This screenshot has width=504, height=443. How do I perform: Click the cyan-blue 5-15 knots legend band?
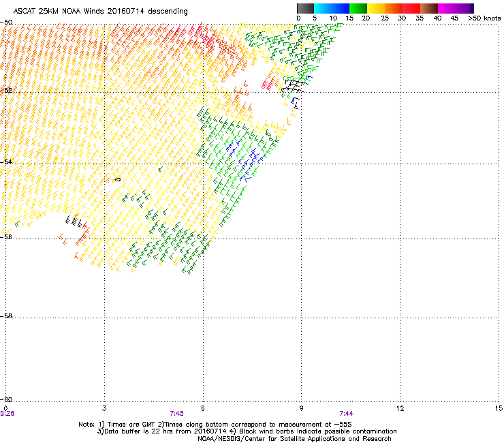pyautogui.click(x=332, y=8)
